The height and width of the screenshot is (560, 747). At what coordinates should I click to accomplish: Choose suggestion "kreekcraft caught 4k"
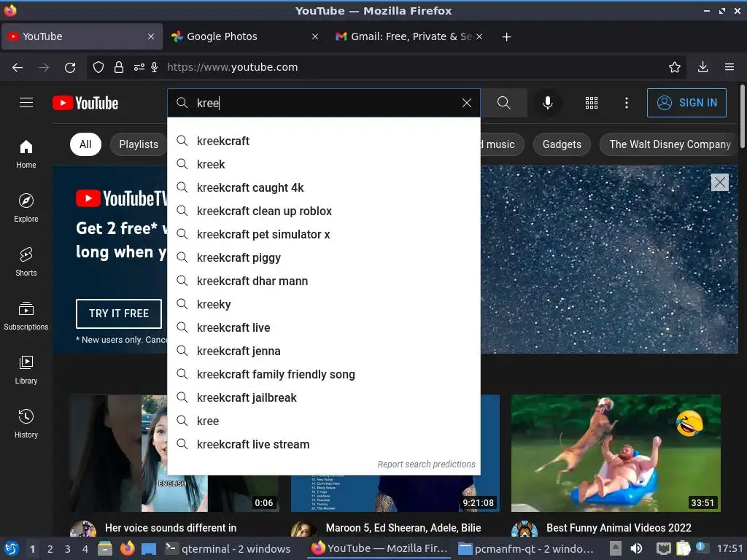(x=324, y=187)
